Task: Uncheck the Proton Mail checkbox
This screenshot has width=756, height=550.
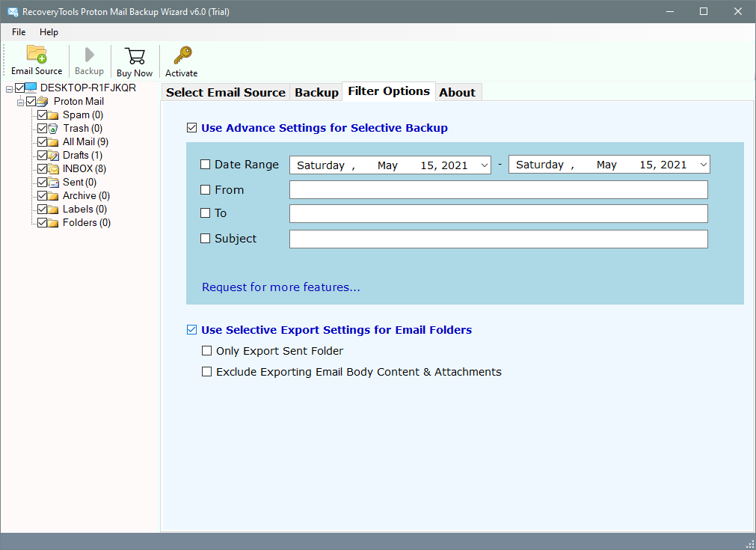Action: click(31, 101)
